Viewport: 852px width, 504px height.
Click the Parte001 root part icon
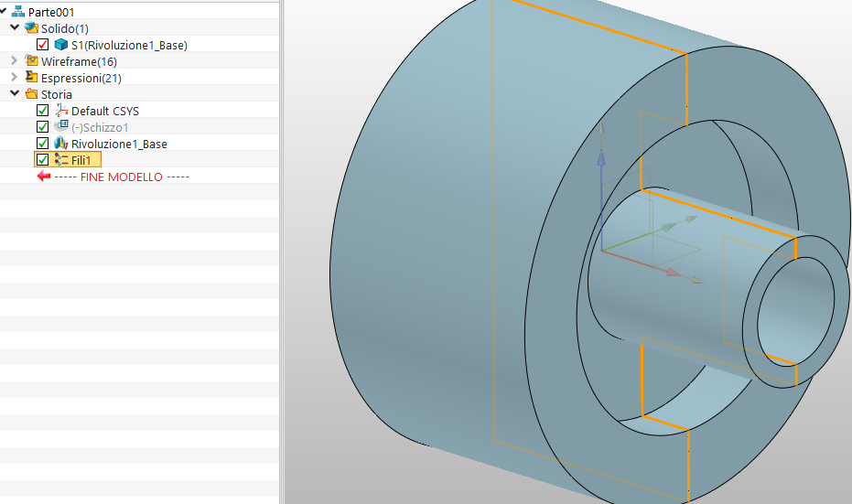(18, 12)
